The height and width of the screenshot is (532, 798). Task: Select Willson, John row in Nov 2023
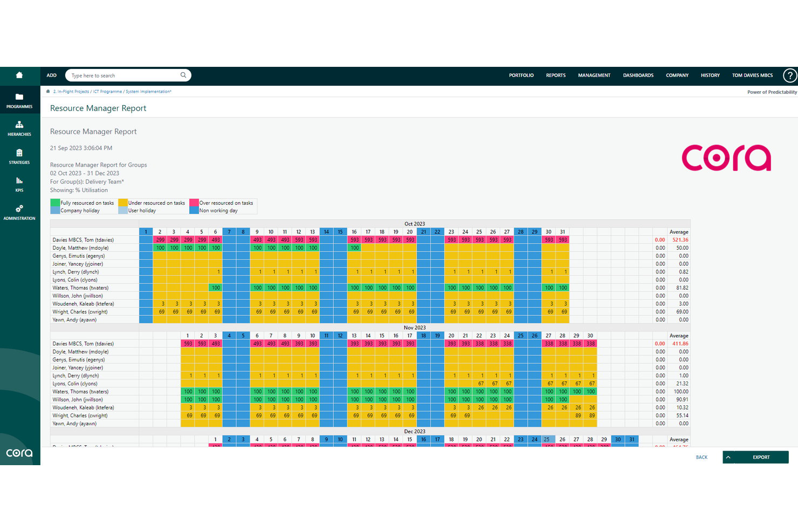point(370,399)
